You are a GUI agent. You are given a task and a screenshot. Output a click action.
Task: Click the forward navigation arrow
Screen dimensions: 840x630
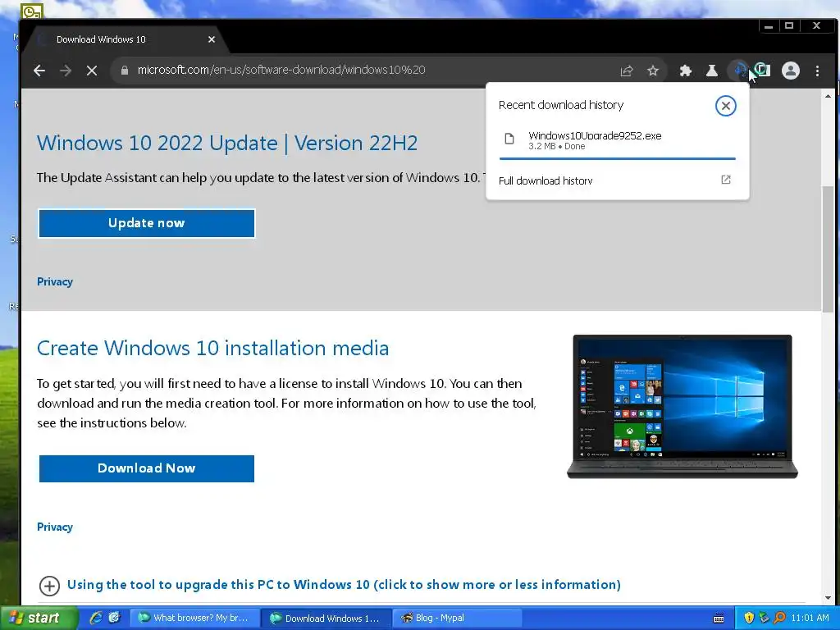point(66,71)
